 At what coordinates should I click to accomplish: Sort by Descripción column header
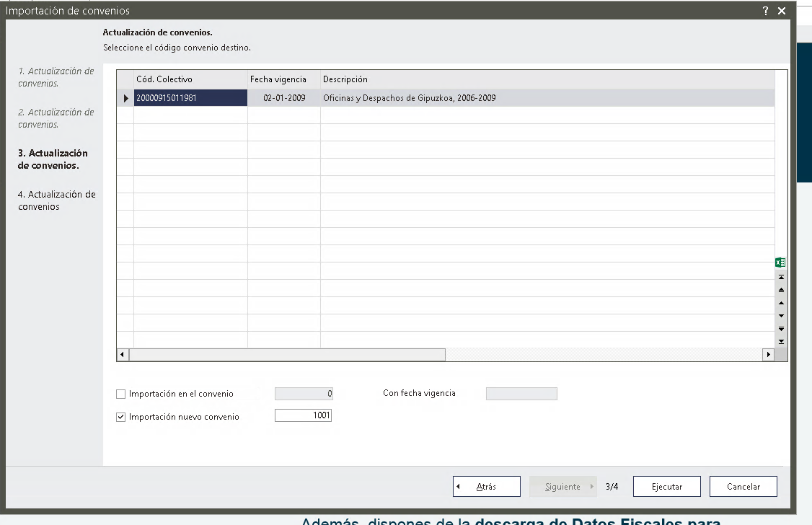pyautogui.click(x=547, y=79)
